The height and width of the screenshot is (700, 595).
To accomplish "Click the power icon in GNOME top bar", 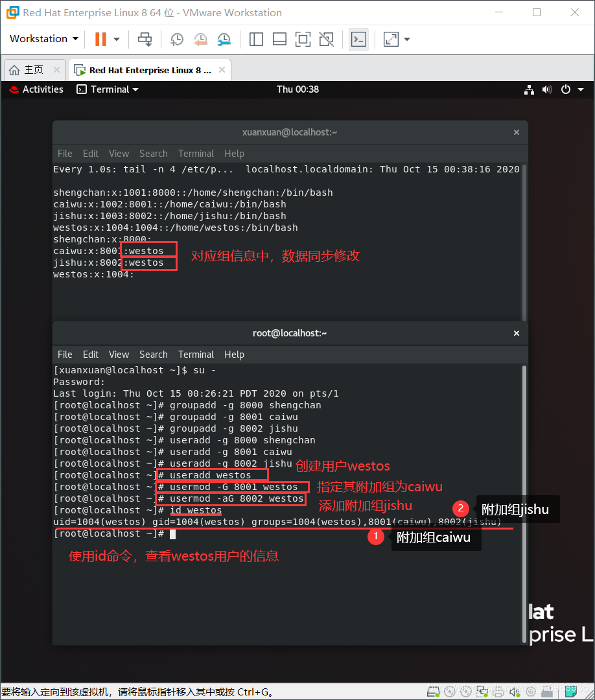I will pos(566,89).
